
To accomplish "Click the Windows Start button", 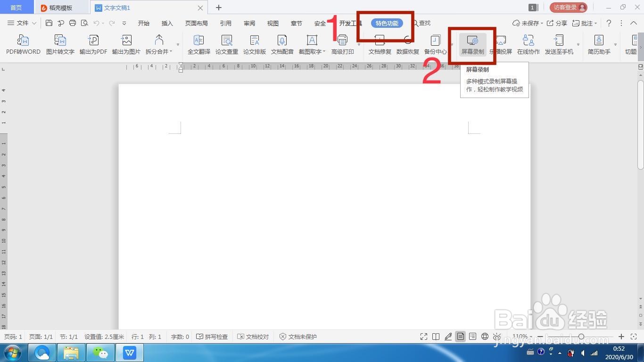I will click(x=13, y=353).
